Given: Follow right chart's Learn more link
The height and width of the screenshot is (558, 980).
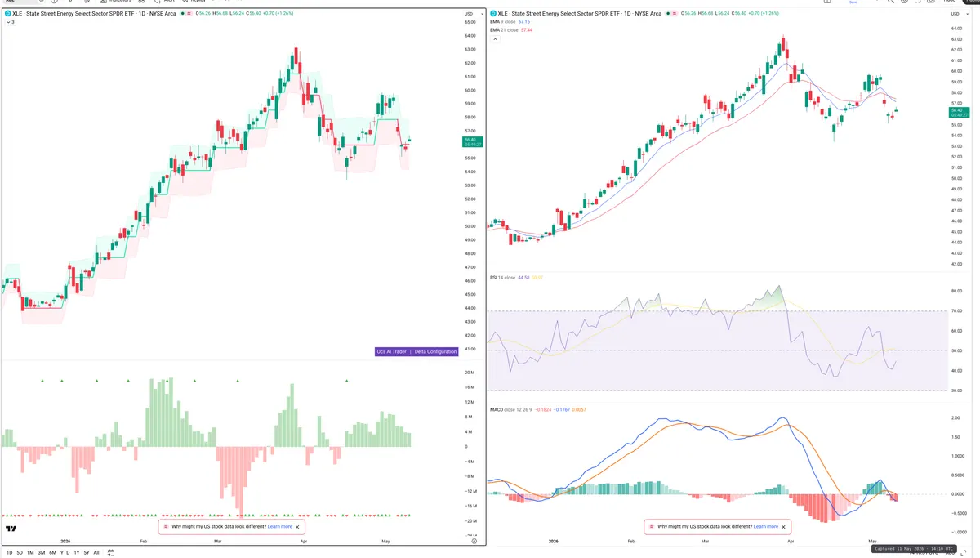Looking at the screenshot, I should tap(766, 527).
